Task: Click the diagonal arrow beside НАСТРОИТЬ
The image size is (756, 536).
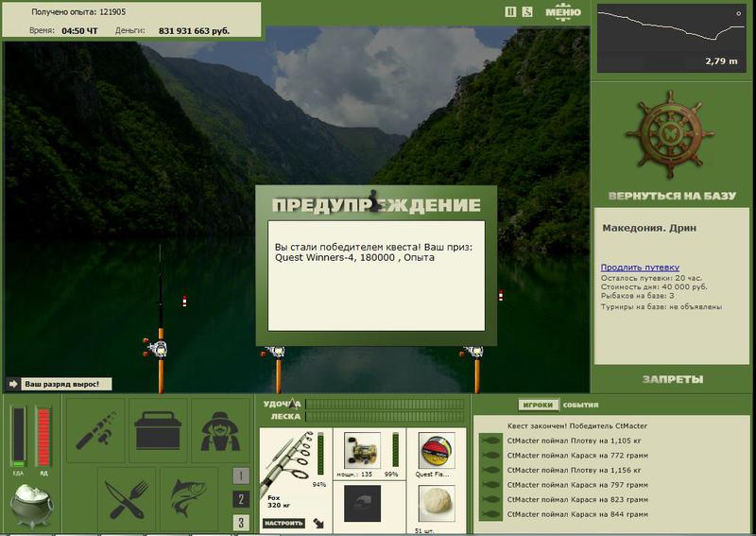Action: tap(318, 523)
